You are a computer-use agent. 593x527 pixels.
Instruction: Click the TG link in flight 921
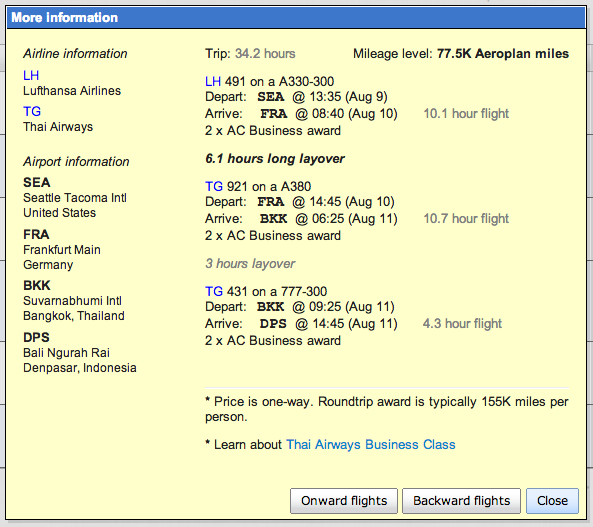[x=214, y=187]
